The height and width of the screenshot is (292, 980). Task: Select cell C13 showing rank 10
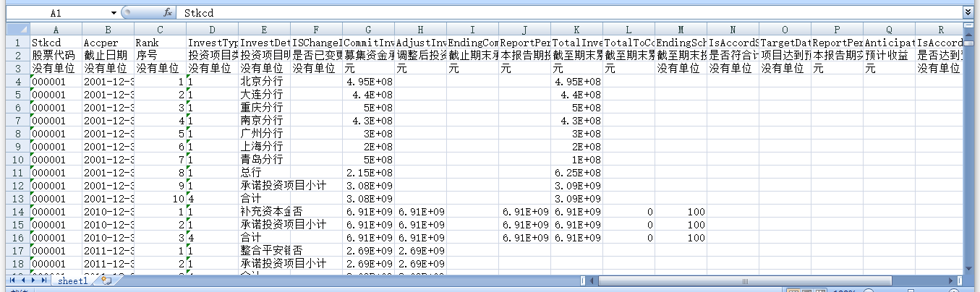[160, 199]
